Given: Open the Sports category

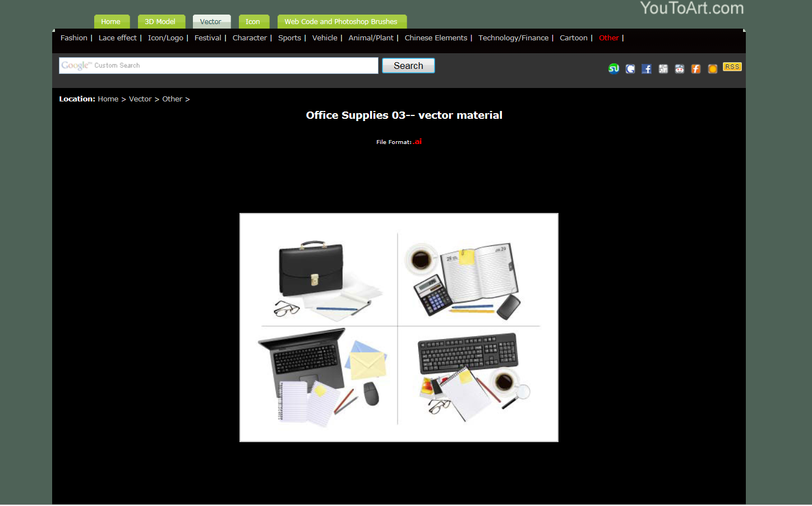Looking at the screenshot, I should pos(289,38).
